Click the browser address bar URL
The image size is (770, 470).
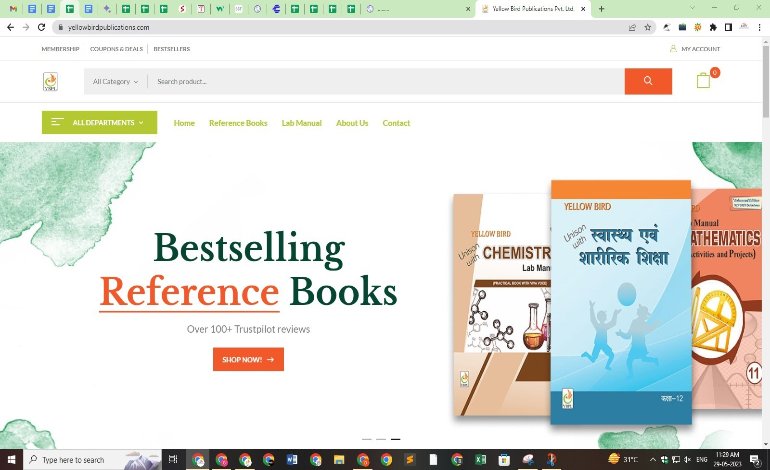coord(109,28)
